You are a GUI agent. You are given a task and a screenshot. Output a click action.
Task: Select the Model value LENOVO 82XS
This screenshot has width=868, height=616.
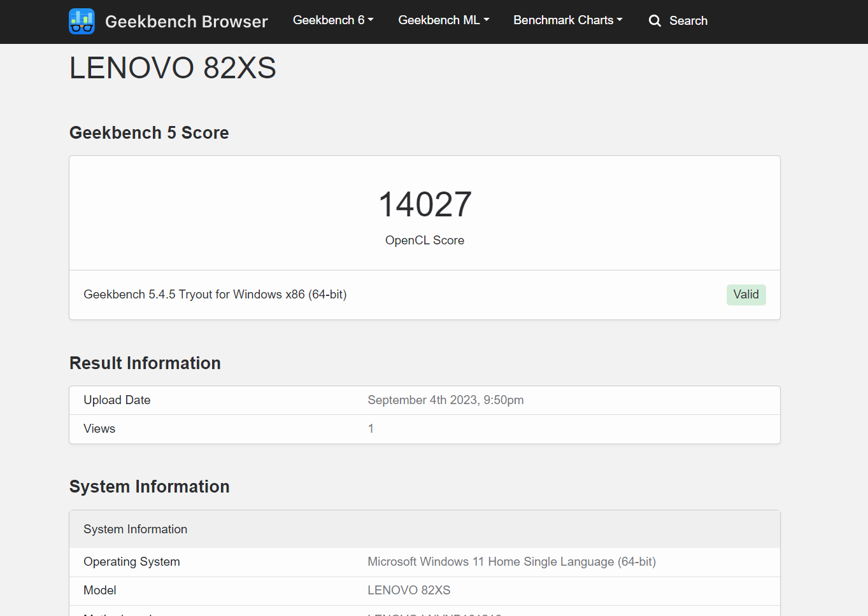coord(409,591)
